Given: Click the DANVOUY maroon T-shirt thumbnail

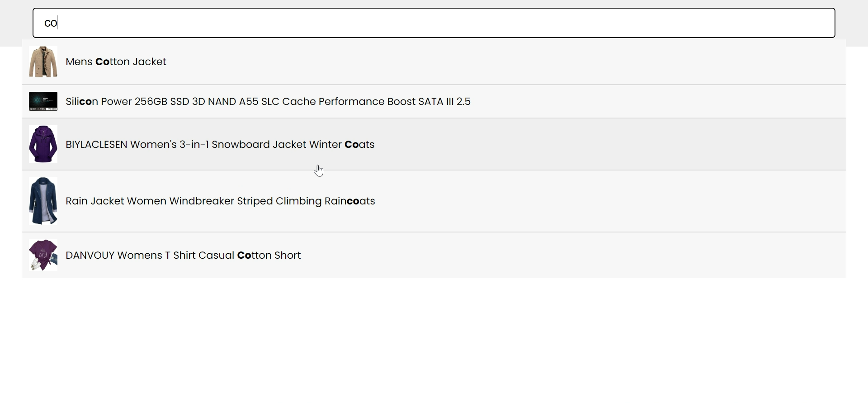Looking at the screenshot, I should tap(43, 255).
